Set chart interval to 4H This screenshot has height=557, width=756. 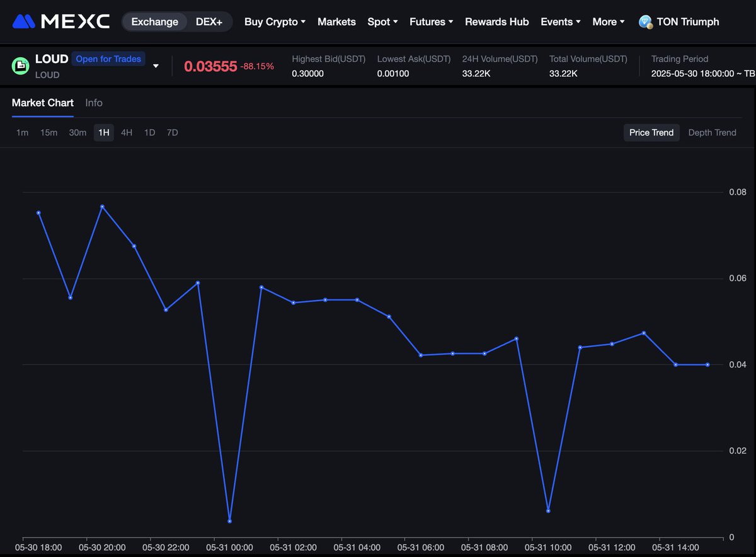(x=127, y=132)
